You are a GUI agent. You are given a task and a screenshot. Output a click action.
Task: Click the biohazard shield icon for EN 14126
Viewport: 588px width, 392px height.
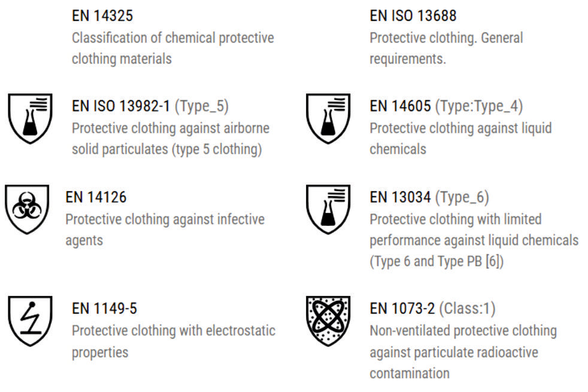[26, 209]
